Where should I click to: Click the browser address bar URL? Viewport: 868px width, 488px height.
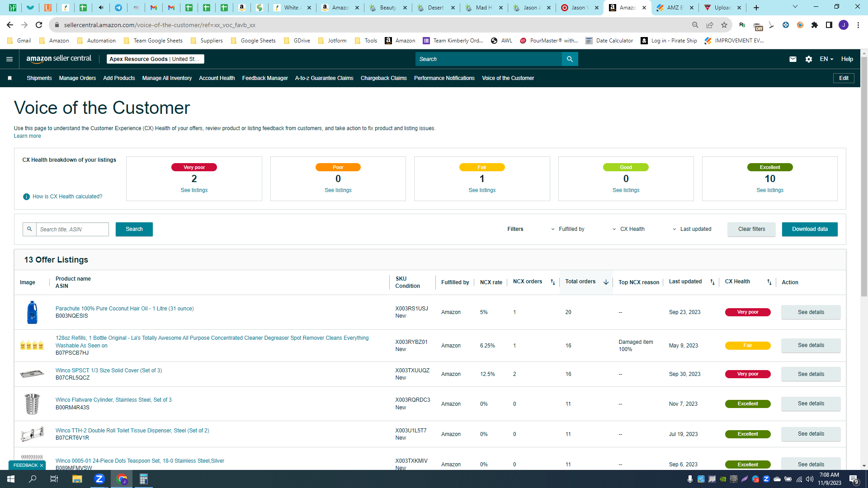[160, 25]
